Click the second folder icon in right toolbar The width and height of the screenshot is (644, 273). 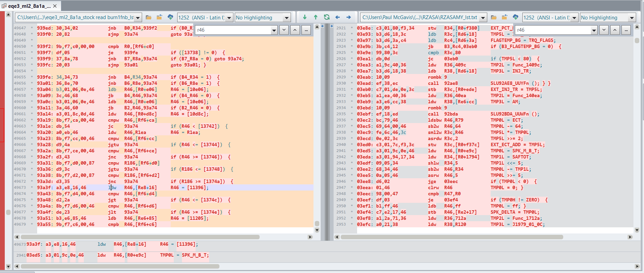coord(505,17)
